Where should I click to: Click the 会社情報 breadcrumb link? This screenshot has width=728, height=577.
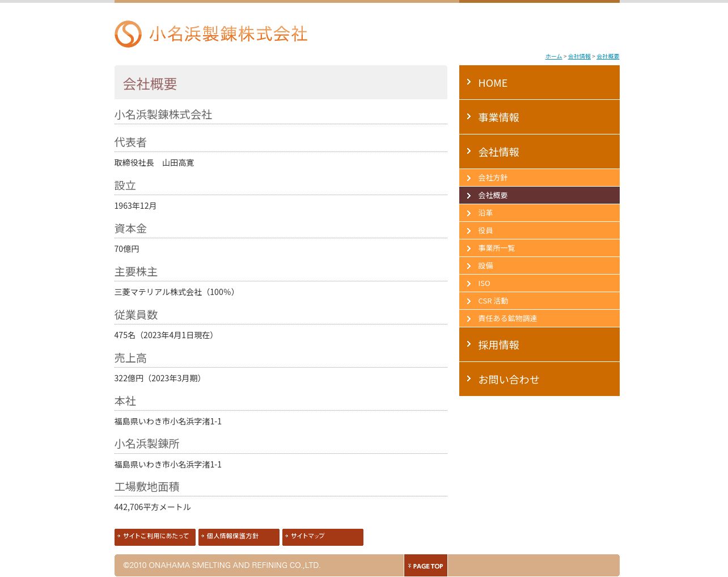[x=579, y=57]
